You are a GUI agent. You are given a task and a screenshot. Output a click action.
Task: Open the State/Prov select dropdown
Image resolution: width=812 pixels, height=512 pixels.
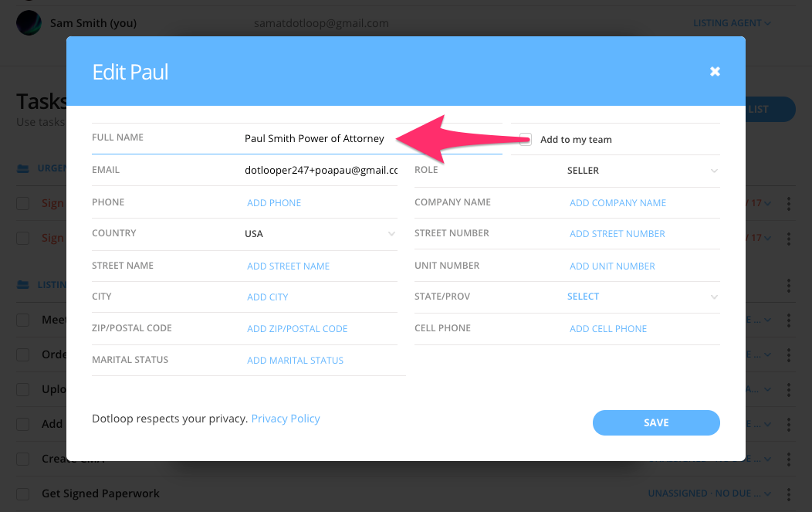[x=641, y=297]
